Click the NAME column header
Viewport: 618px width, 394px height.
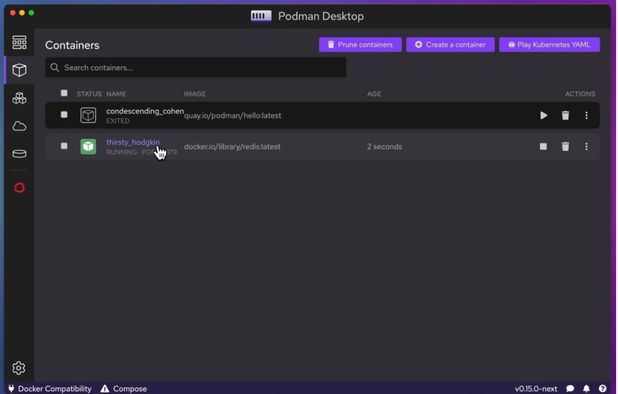point(116,94)
